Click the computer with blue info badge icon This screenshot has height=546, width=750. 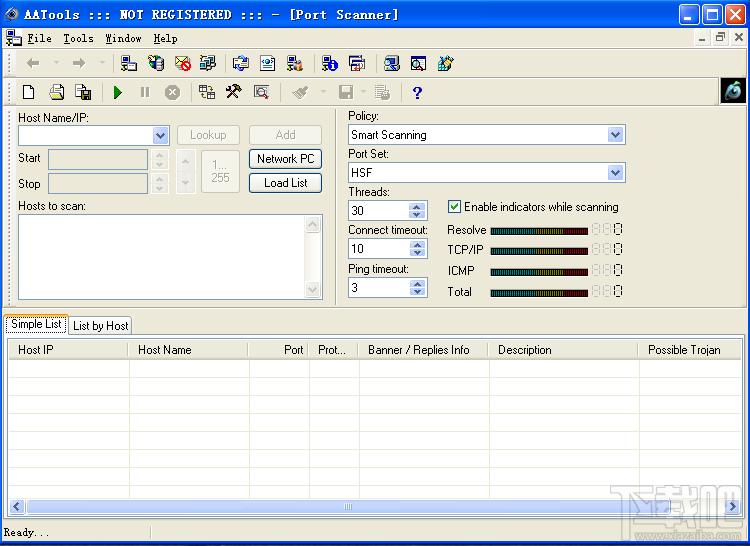coord(329,63)
